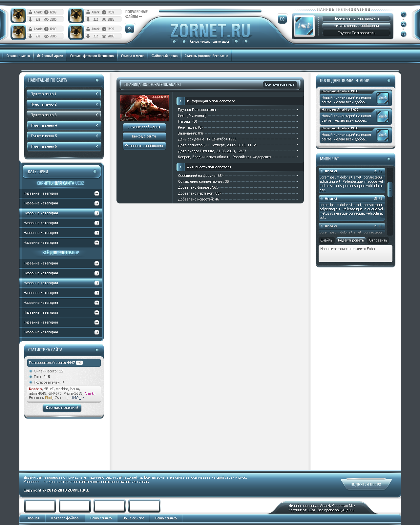Click ПОПУЛЯРНЫЕ ФАЙЛЫ label in header
This screenshot has width=420, height=525.
coord(136,14)
